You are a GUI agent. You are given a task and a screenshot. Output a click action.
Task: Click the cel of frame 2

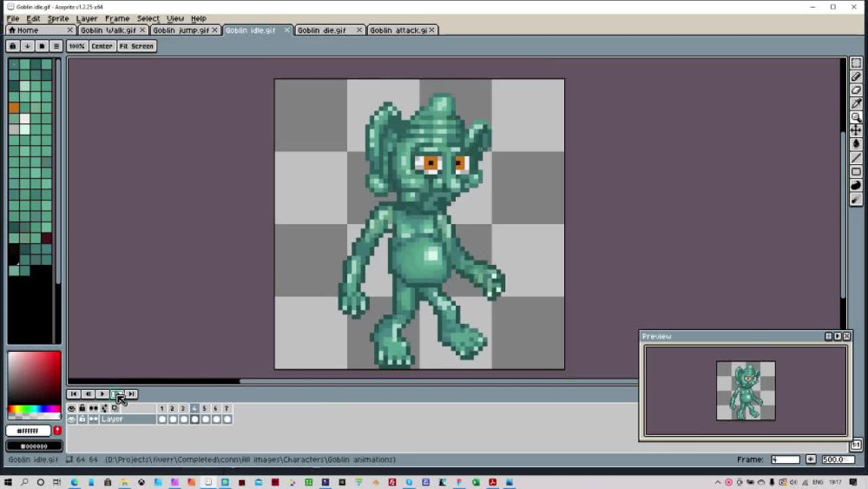[173, 420]
